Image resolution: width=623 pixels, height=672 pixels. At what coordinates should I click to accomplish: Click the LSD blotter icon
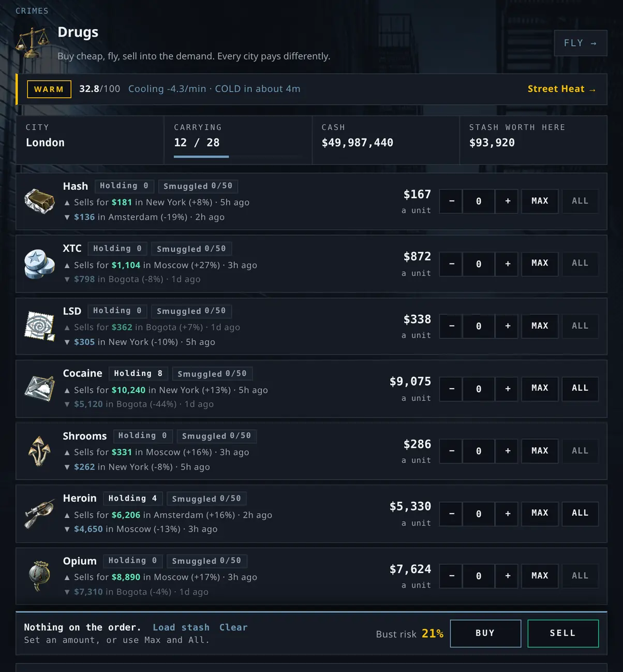click(40, 326)
